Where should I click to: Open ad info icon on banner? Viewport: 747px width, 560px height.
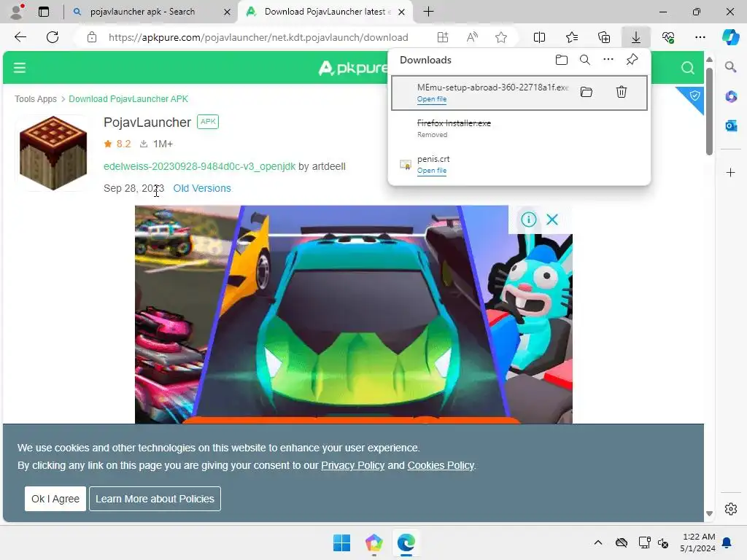tap(529, 219)
